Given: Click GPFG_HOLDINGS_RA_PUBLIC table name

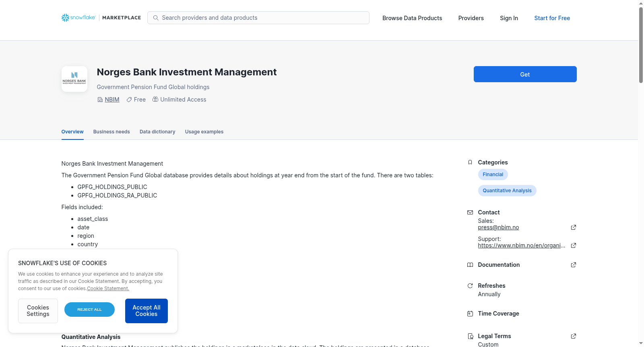Looking at the screenshot, I should (117, 195).
